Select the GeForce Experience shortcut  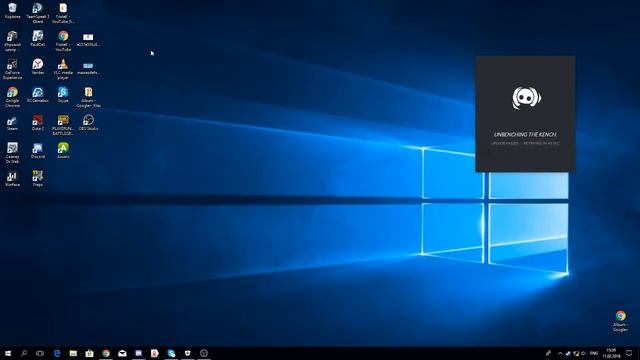[12, 69]
